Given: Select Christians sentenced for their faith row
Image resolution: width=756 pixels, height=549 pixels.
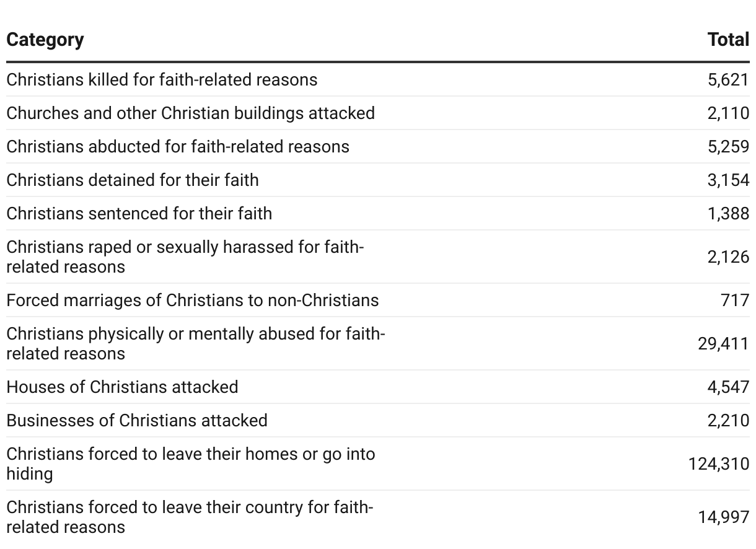Looking at the screenshot, I should [378, 213].
